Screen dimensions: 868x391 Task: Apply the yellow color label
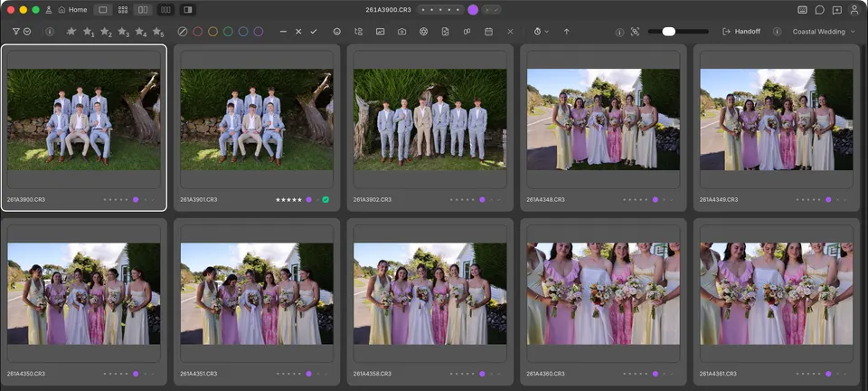coord(212,32)
